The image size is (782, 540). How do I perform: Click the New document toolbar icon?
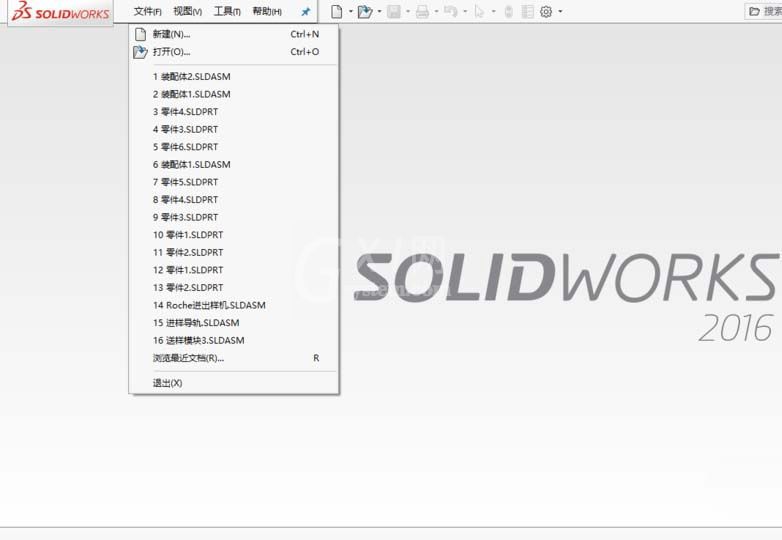(x=337, y=11)
